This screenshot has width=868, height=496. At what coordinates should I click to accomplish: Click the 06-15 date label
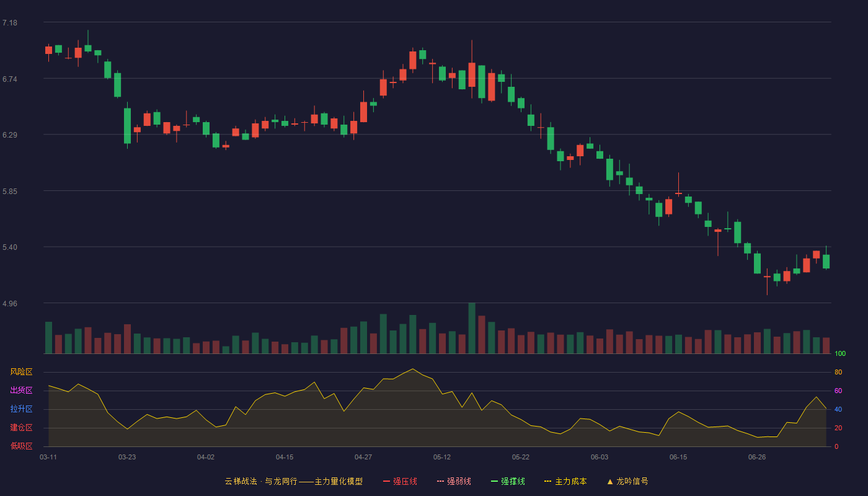(678, 457)
